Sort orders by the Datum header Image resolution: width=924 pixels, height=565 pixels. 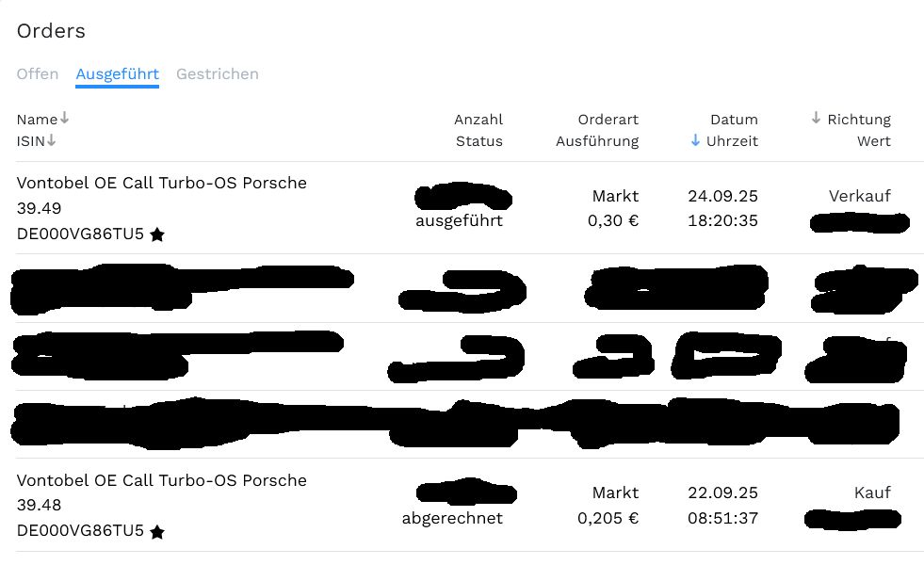[734, 120]
